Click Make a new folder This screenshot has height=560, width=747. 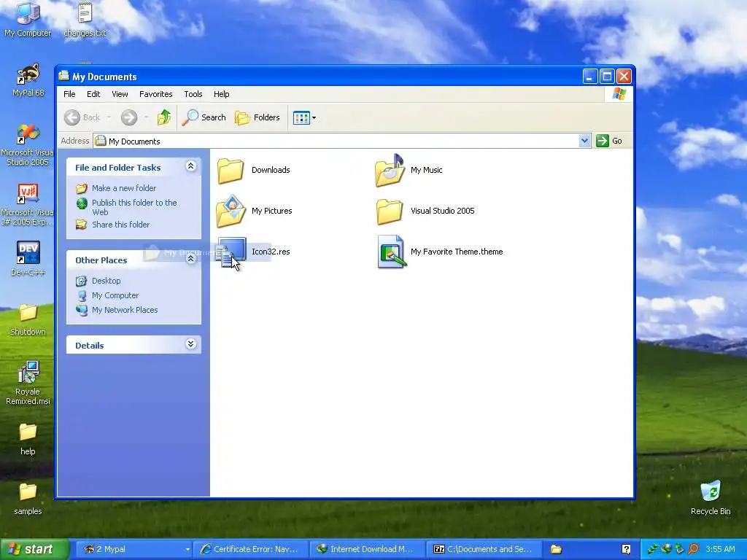tap(124, 188)
